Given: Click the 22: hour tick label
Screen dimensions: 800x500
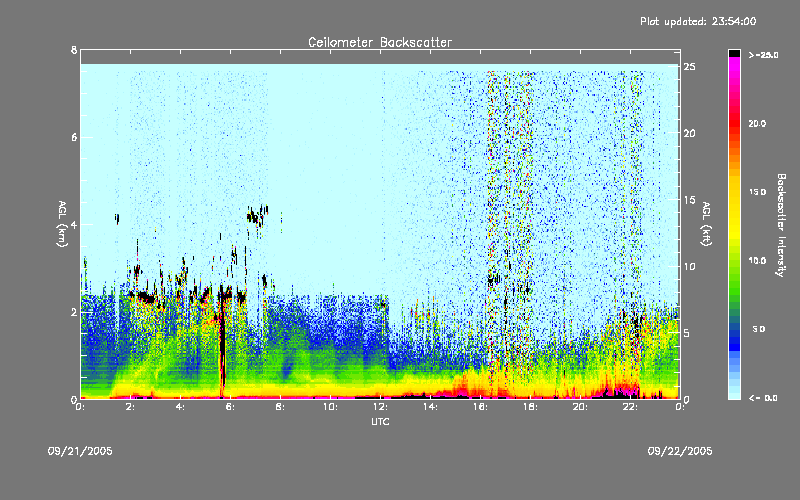Looking at the screenshot, I should [630, 407].
